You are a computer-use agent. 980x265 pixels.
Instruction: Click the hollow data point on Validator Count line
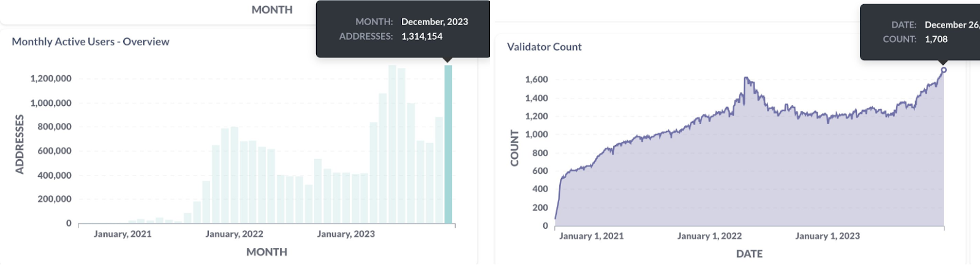(x=943, y=70)
